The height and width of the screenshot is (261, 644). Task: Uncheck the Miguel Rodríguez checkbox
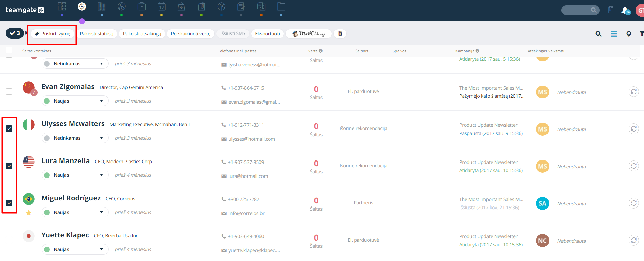click(x=9, y=203)
